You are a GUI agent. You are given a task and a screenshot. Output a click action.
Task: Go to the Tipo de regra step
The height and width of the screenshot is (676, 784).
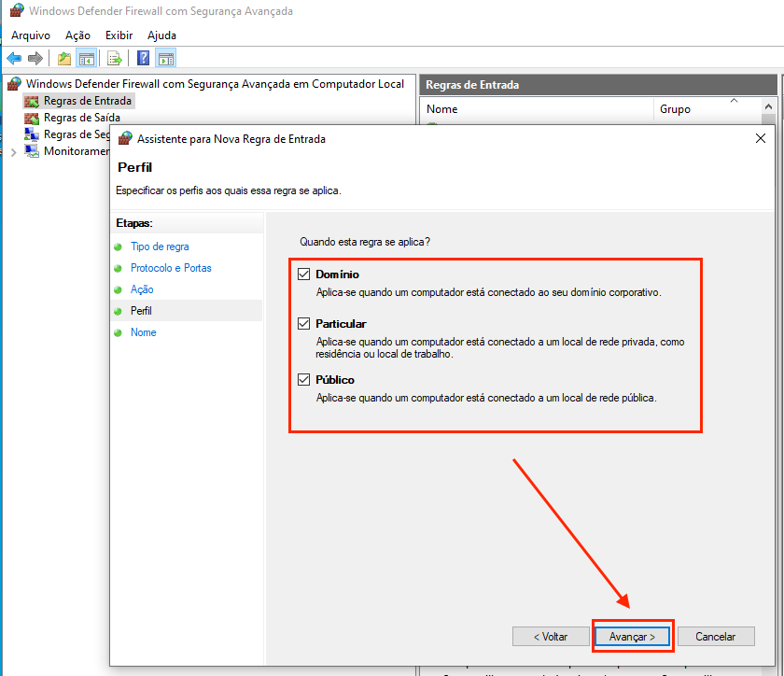[160, 246]
